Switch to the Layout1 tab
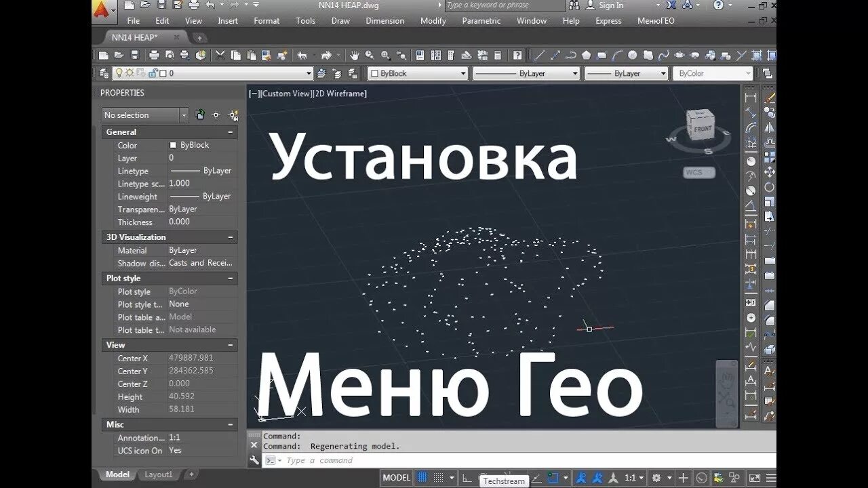Screen dimensions: 868x488 pyautogui.click(x=159, y=474)
